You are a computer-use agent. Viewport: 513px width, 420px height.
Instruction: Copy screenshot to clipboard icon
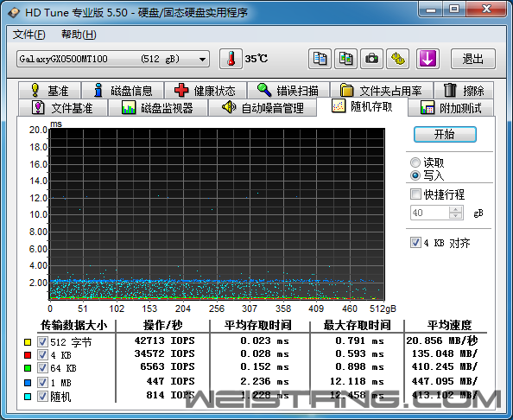pyautogui.click(x=345, y=59)
